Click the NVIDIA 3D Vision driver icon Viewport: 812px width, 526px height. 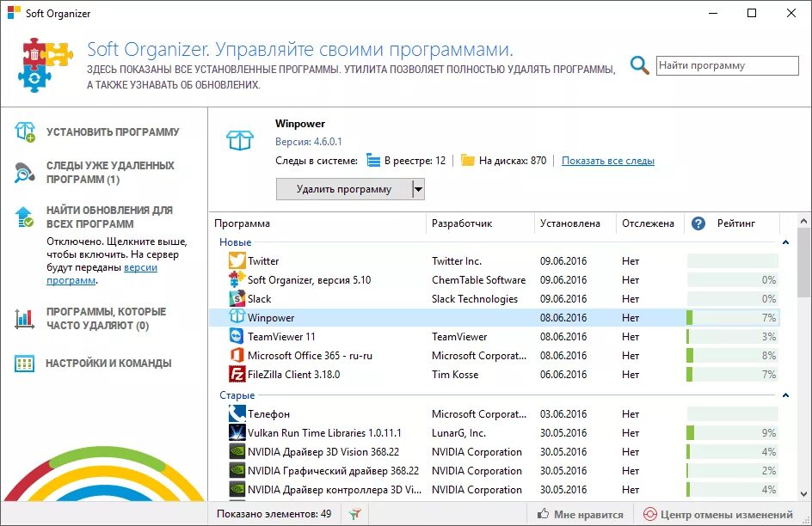click(x=237, y=451)
